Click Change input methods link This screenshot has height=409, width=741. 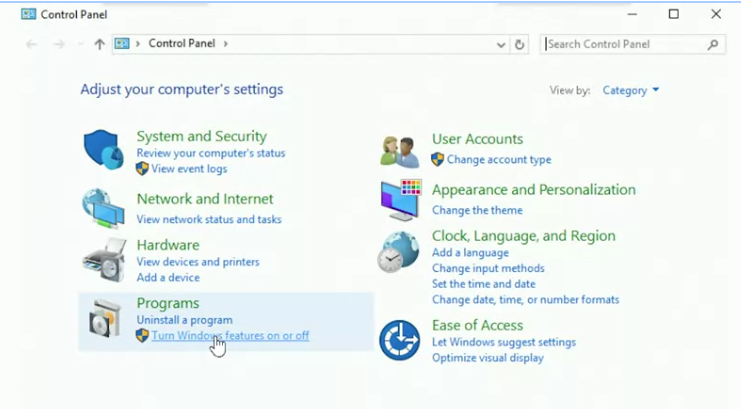[x=488, y=269]
